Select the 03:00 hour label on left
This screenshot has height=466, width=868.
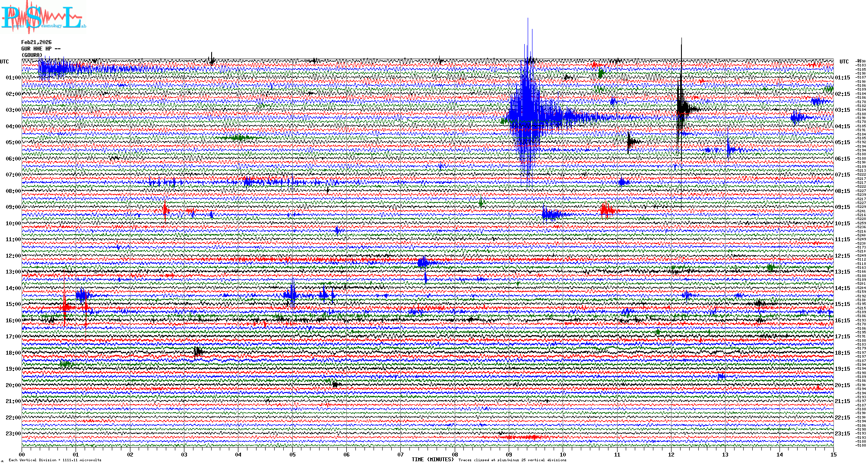click(x=13, y=110)
